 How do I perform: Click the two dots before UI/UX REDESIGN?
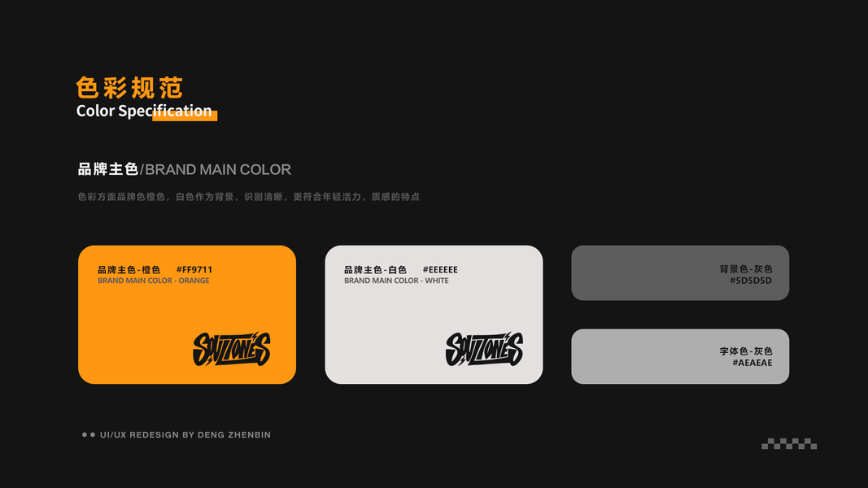coord(89,435)
